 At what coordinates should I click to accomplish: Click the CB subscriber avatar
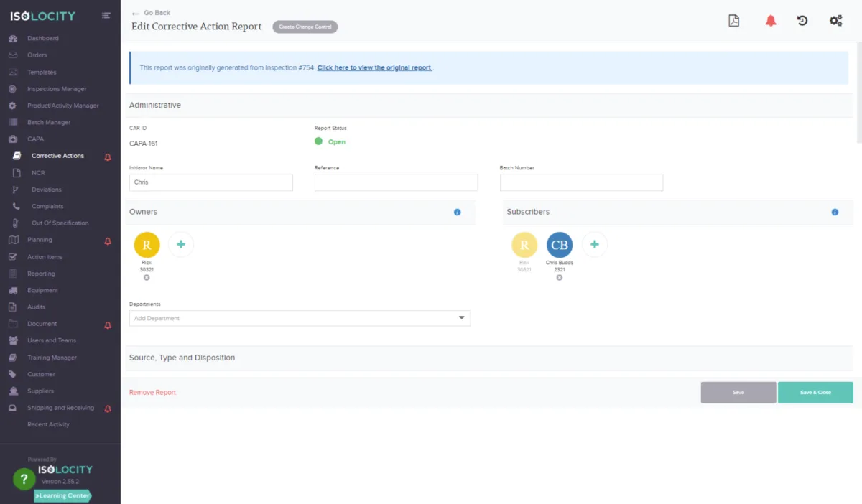coord(560,245)
